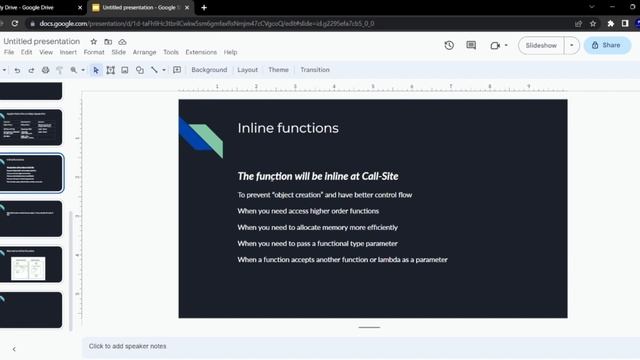
Task: Toggle the browser side panel icon
Action: tap(625, 24)
